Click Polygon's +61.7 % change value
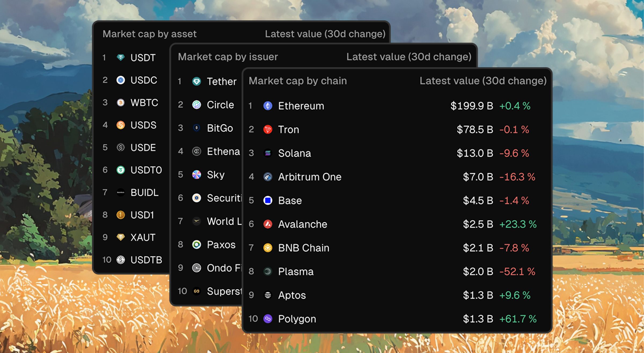Screen dimensions: 644x353 (x=518, y=319)
